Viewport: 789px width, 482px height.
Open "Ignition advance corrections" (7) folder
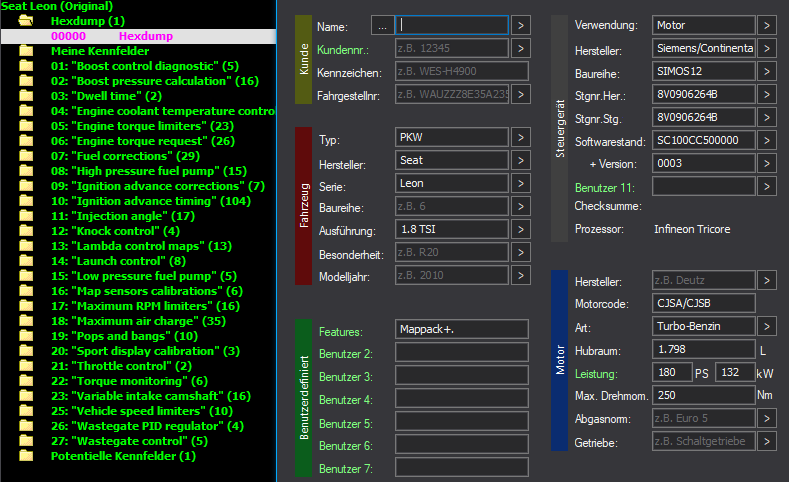[x=157, y=186]
